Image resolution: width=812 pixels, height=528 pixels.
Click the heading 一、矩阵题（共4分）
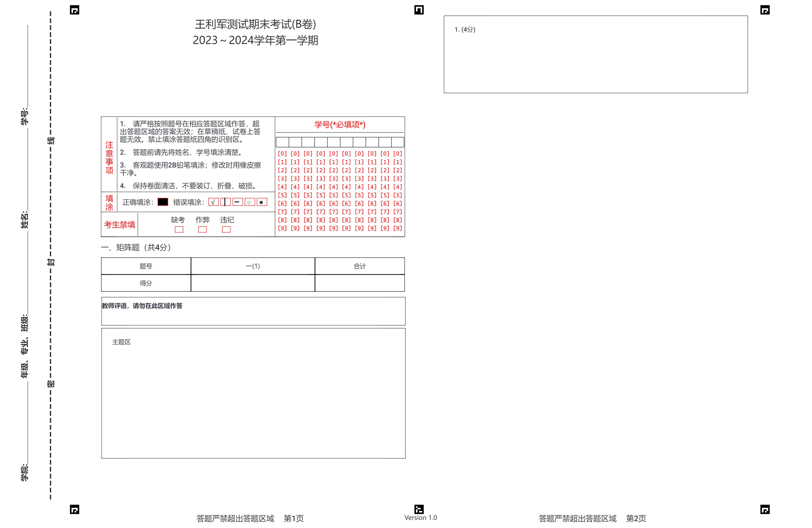(x=136, y=247)
